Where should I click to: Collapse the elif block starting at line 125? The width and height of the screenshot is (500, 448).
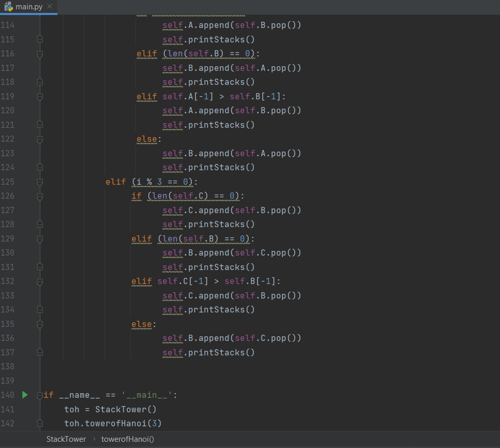click(x=40, y=182)
